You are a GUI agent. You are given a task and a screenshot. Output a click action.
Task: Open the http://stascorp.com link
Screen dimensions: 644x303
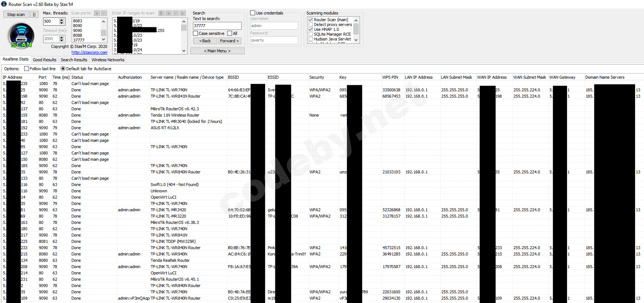coord(89,52)
